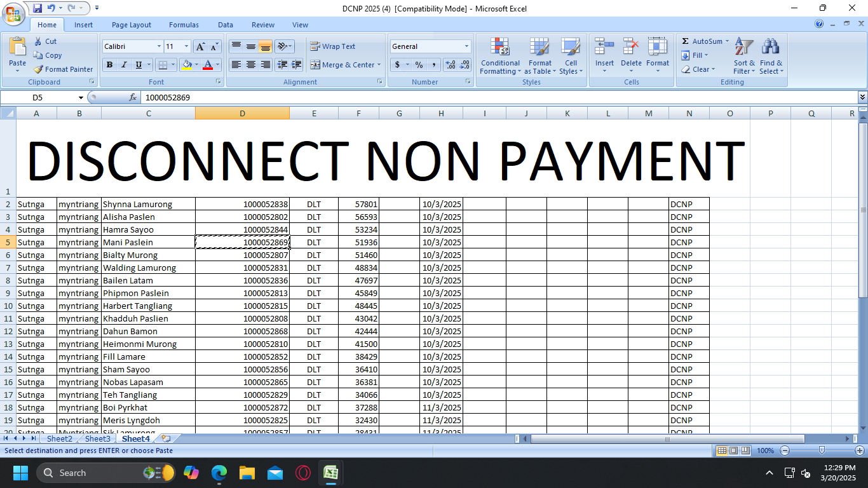
Task: Expand the Borders dropdown arrow
Action: pyautogui.click(x=173, y=65)
